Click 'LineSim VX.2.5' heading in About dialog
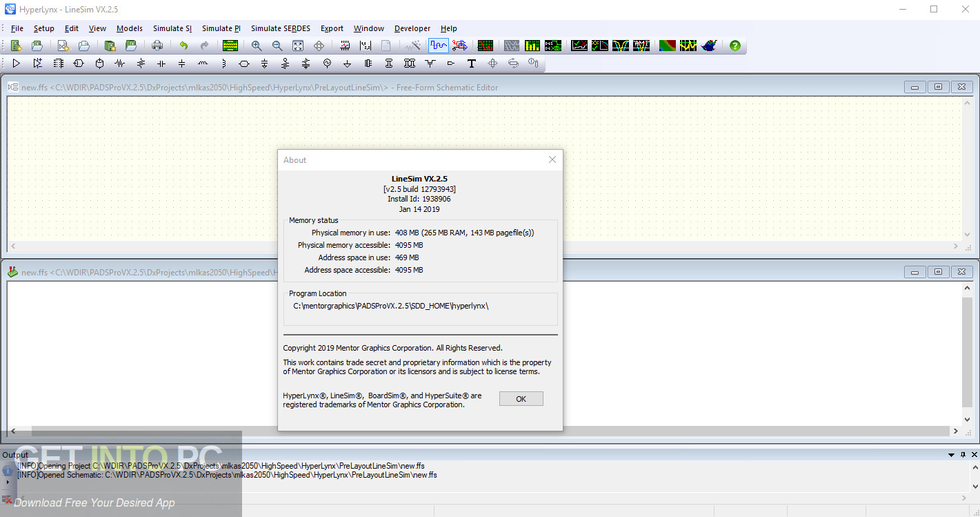Image resolution: width=980 pixels, height=517 pixels. coord(419,179)
